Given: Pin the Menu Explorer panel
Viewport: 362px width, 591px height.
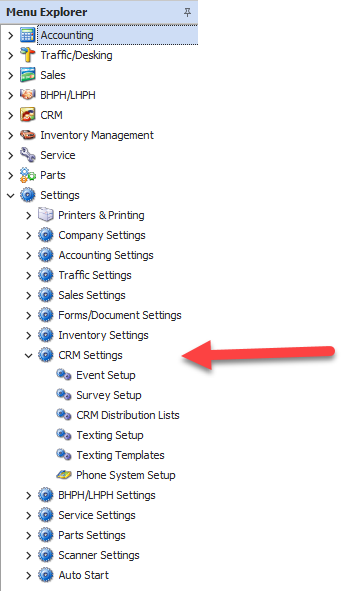Looking at the screenshot, I should 187,12.
